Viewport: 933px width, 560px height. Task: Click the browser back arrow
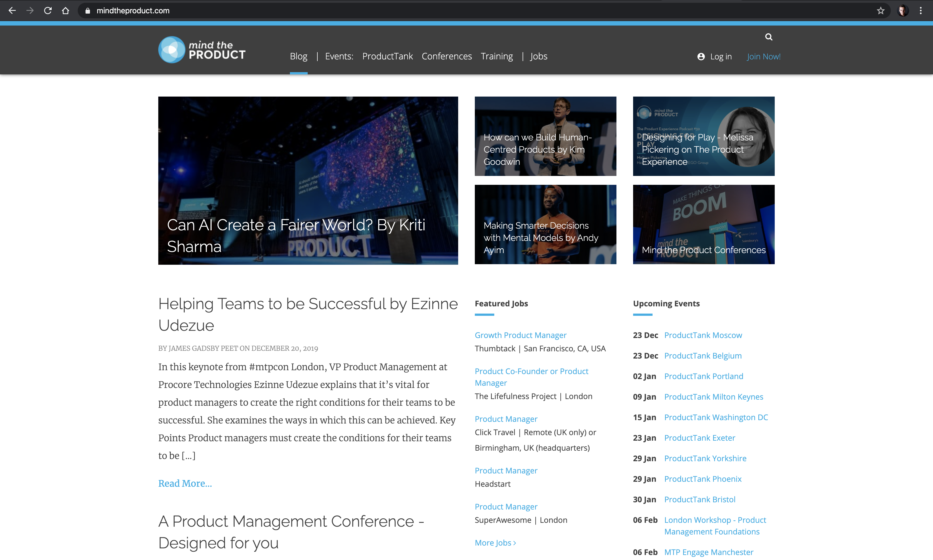click(x=12, y=11)
